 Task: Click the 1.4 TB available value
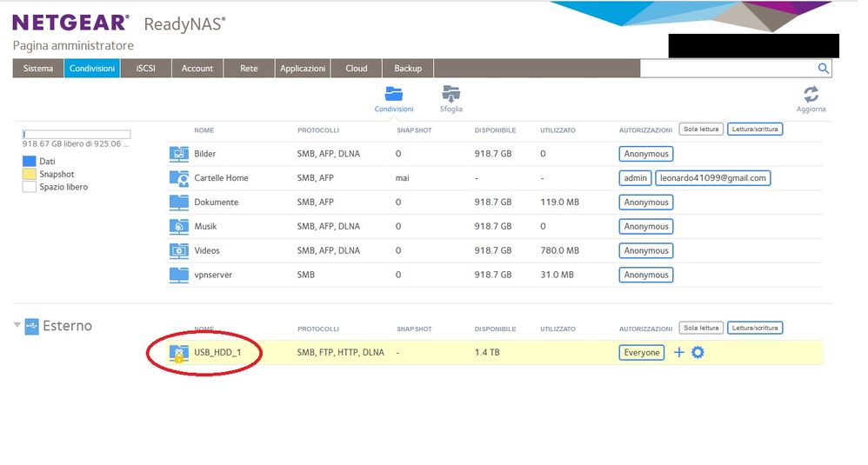tap(487, 352)
